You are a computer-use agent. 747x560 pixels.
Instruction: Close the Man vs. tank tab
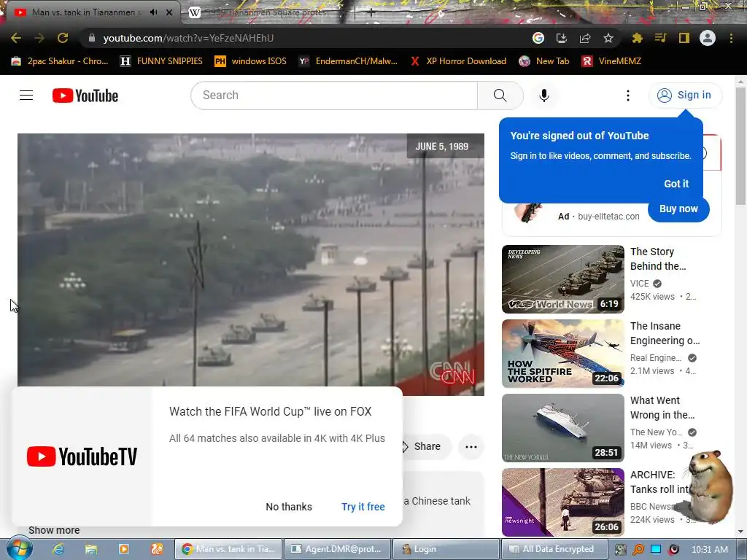coord(169,12)
